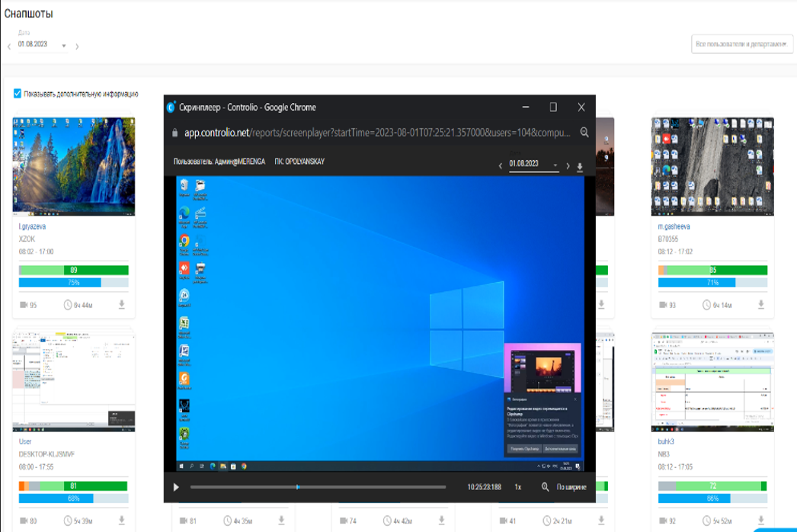Click the green 89 productivity bar for l.gryazeva
797x532 pixels.
[x=74, y=270]
